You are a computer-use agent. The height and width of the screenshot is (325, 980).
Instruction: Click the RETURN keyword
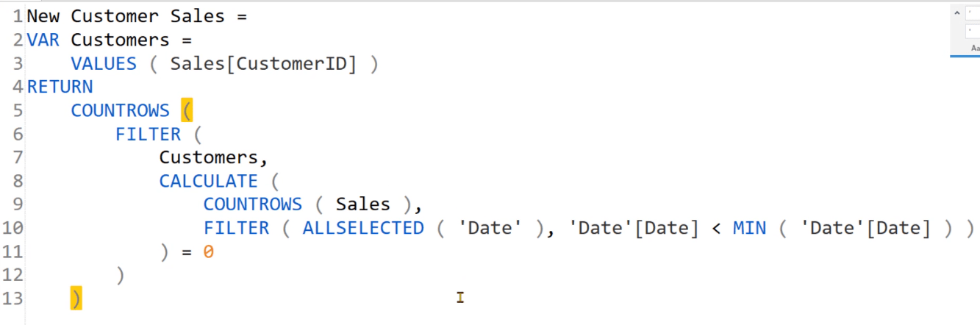coord(60,87)
